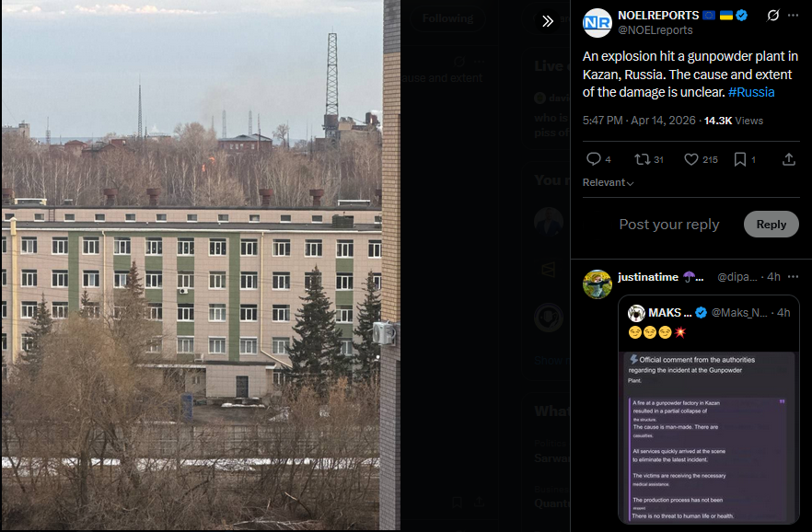Screen dimensions: 812x532
Task: Like the post with the heart icon
Action: [x=690, y=159]
